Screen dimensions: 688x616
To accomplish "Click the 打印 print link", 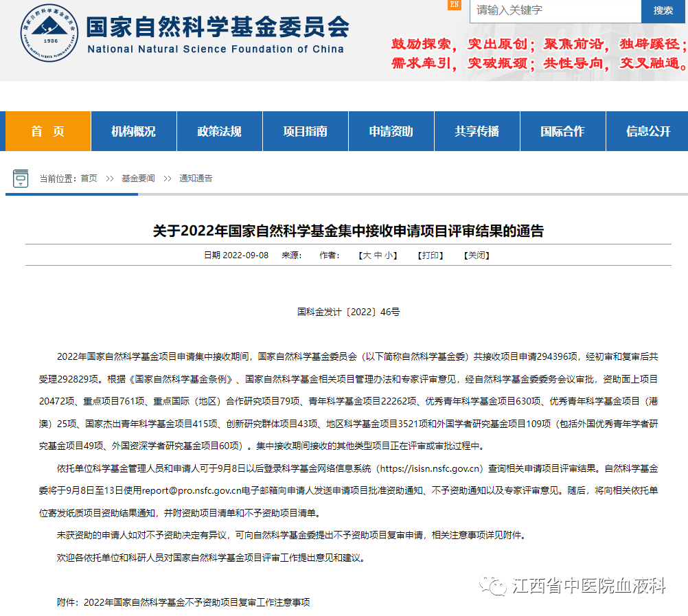I will point(431,255).
